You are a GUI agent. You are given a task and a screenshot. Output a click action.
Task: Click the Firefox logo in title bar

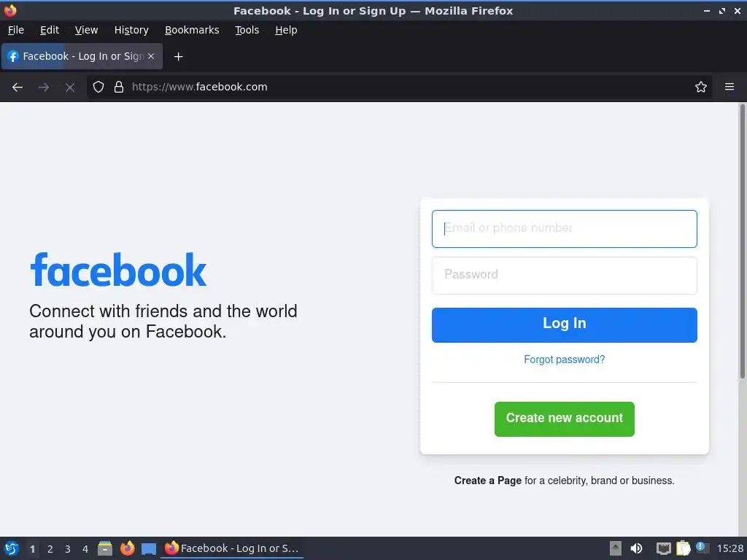10,10
